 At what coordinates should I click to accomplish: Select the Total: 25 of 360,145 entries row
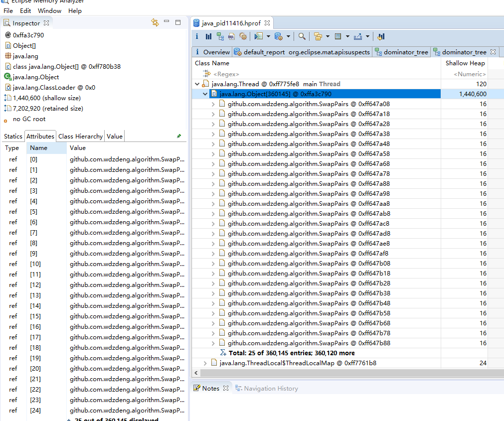coord(292,353)
